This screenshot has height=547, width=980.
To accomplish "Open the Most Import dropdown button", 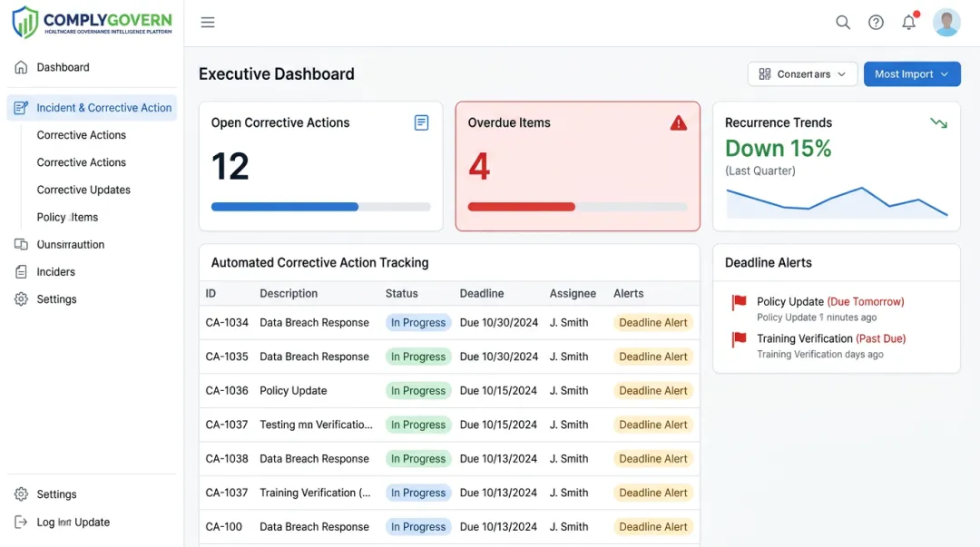I will [x=912, y=73].
